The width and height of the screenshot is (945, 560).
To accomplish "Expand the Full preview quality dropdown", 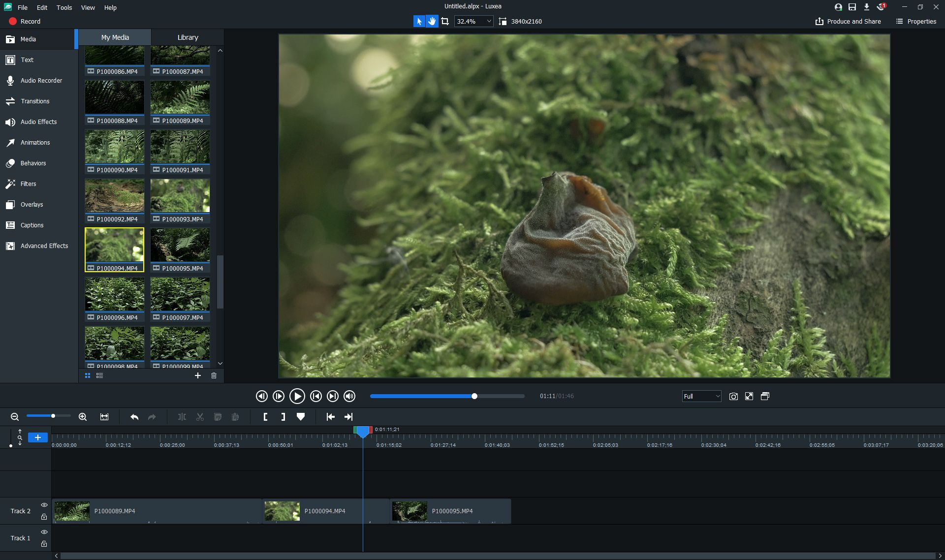I will coord(701,396).
